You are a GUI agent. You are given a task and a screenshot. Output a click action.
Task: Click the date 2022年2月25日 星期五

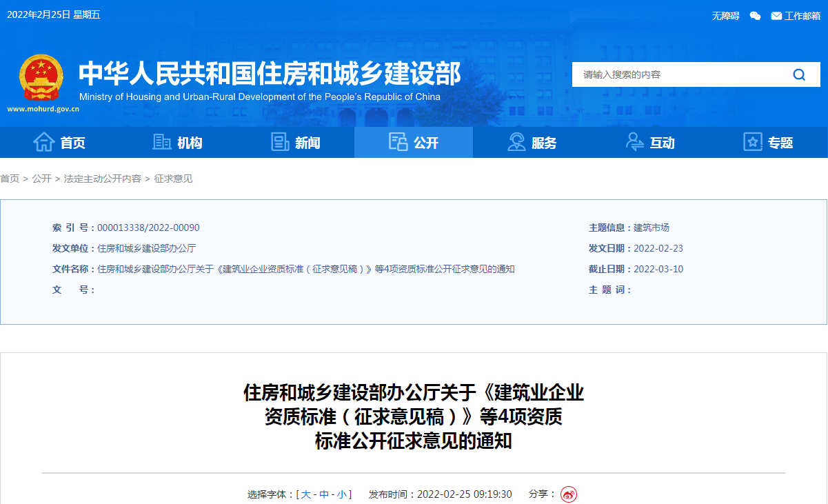[54, 14]
